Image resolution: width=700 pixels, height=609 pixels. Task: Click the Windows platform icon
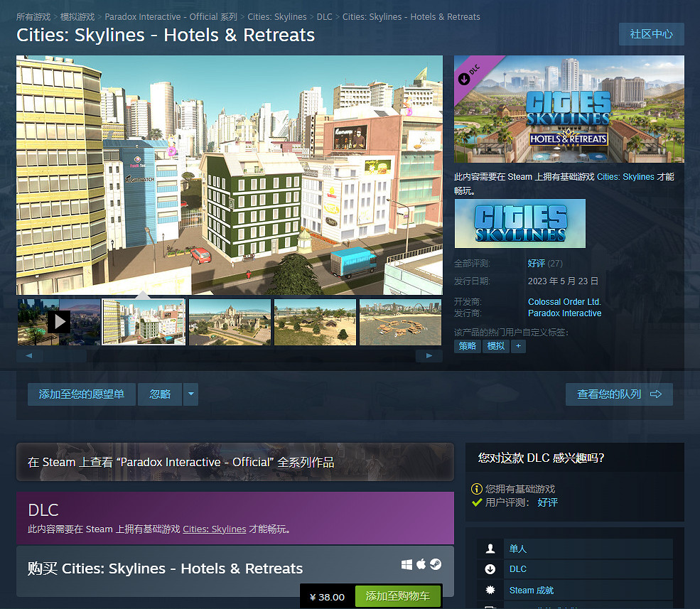407,564
